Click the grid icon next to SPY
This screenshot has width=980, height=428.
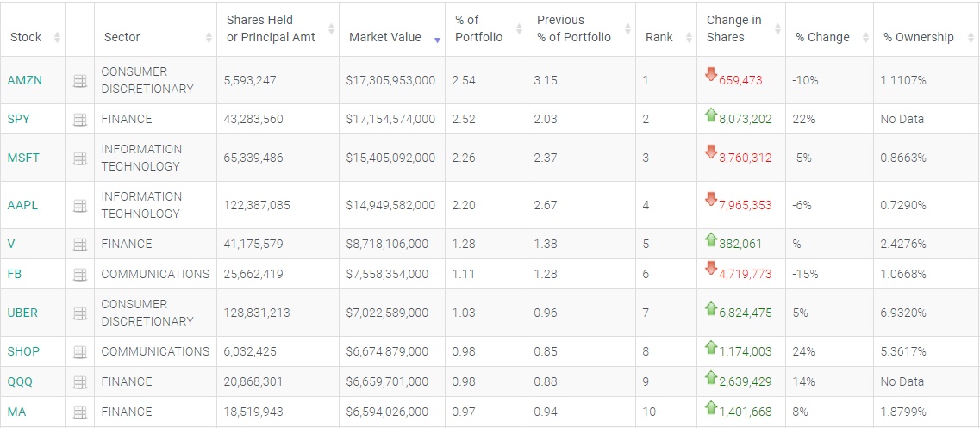[80, 120]
